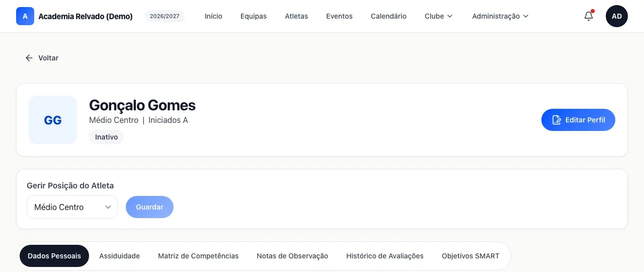Screen dimensions: 644x272
Task: Click the Gerir Posição do Atleta label
Action: pos(70,185)
